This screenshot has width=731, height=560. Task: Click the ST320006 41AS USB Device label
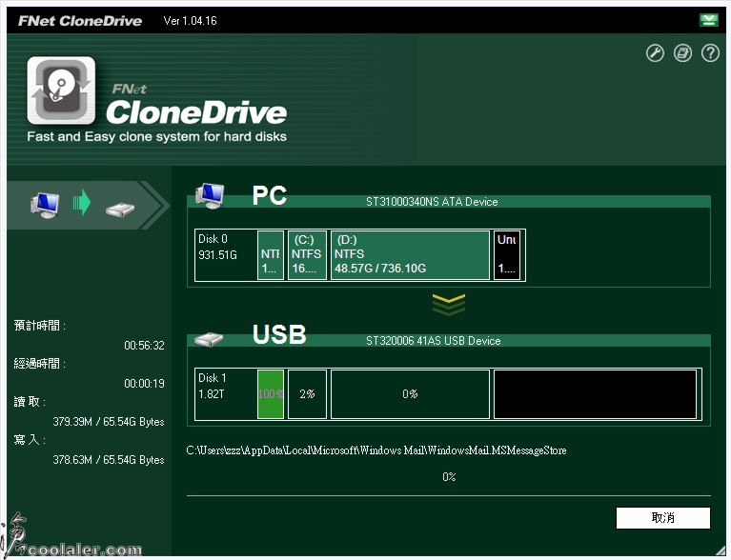point(433,341)
